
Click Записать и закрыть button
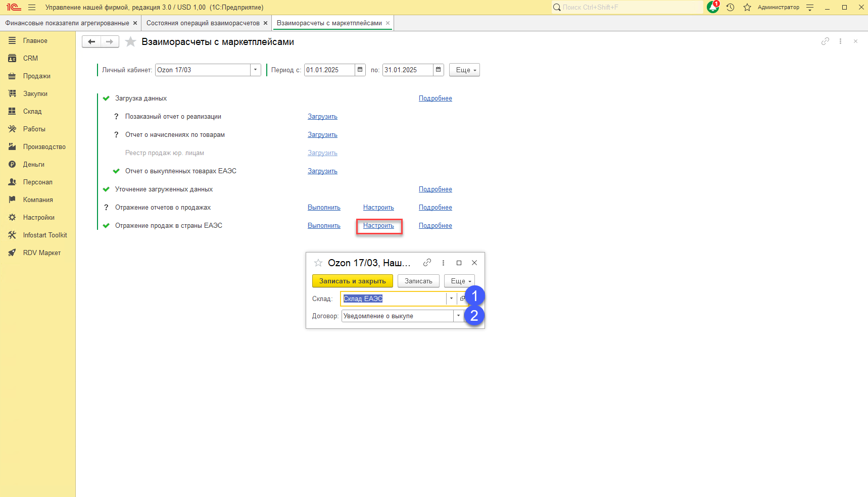click(353, 281)
